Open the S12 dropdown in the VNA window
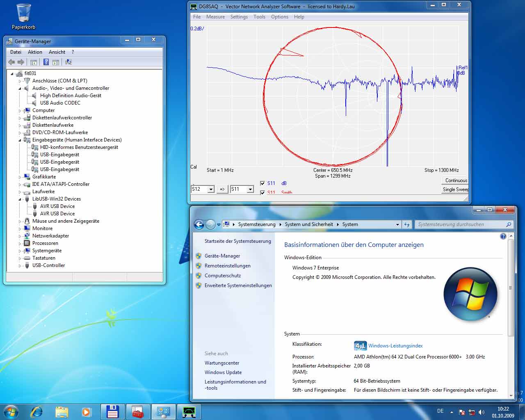This screenshot has height=420, width=525. pyautogui.click(x=211, y=189)
